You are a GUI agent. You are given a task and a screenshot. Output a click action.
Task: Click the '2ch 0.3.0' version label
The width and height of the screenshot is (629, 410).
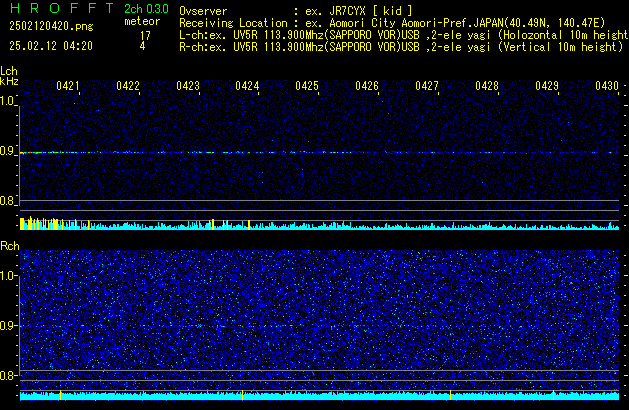point(146,8)
